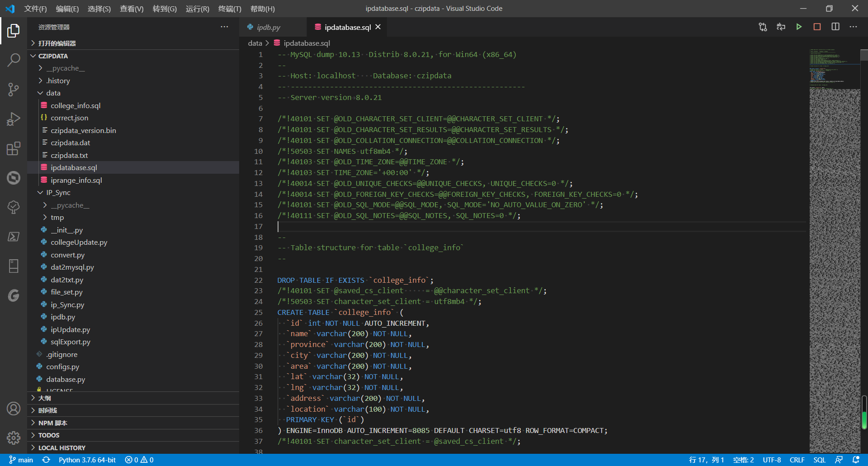Open the Manage gear icon

[x=14, y=437]
